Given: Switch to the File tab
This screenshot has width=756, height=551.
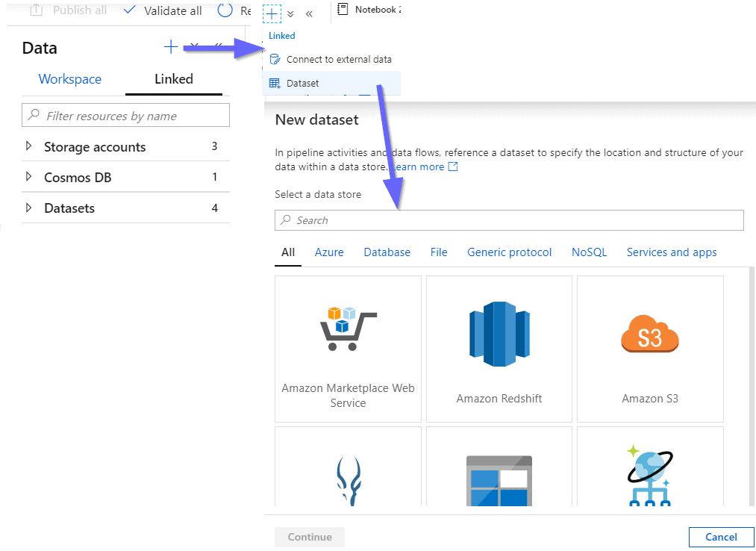Looking at the screenshot, I should (439, 252).
